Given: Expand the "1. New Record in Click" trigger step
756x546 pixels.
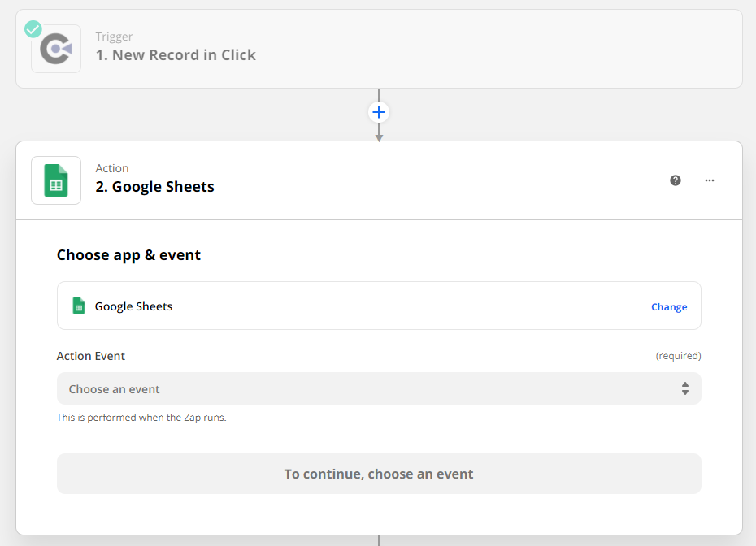Looking at the screenshot, I should click(x=176, y=55).
